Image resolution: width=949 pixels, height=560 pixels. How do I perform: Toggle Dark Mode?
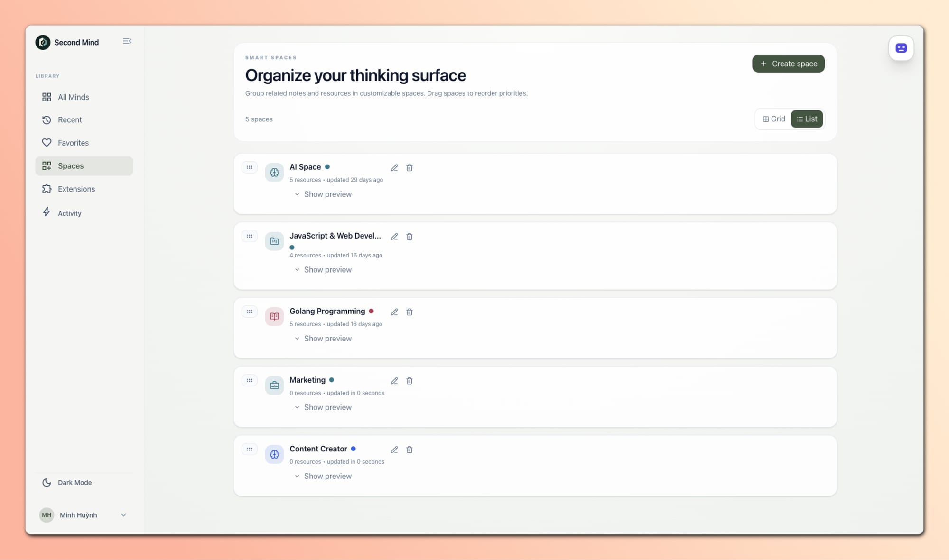(84, 483)
